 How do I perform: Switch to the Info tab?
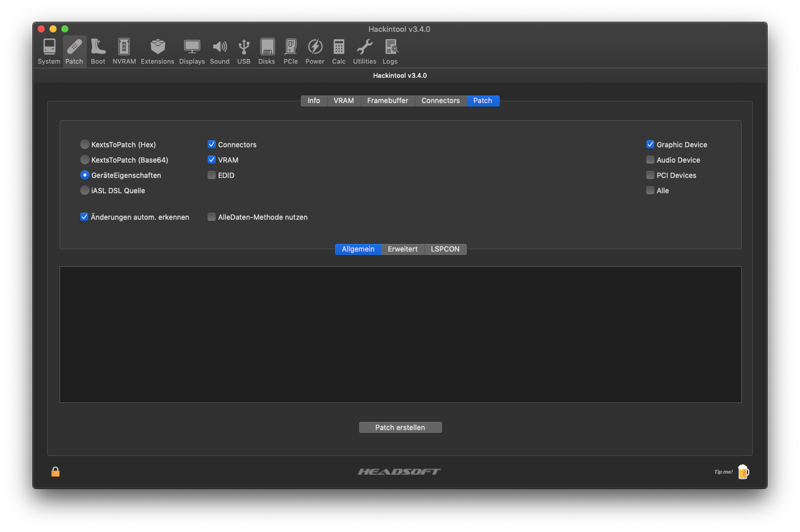[x=314, y=101]
